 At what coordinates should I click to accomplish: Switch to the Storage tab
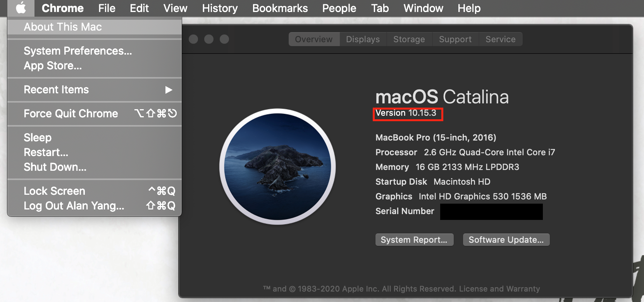(409, 39)
